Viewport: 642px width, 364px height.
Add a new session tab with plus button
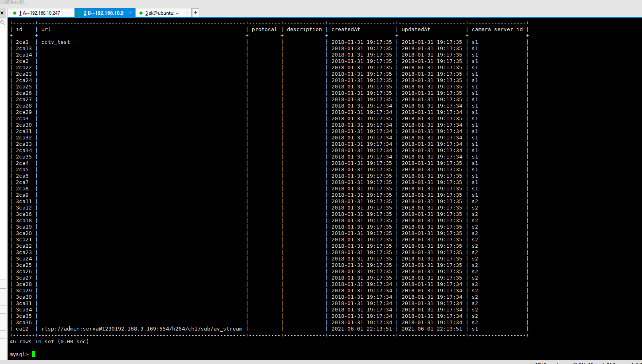point(196,13)
